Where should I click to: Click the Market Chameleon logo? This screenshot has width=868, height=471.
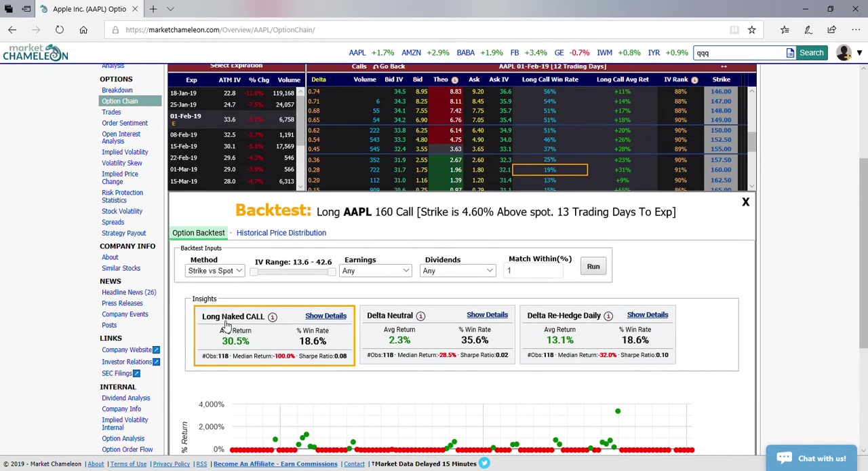pyautogui.click(x=35, y=53)
